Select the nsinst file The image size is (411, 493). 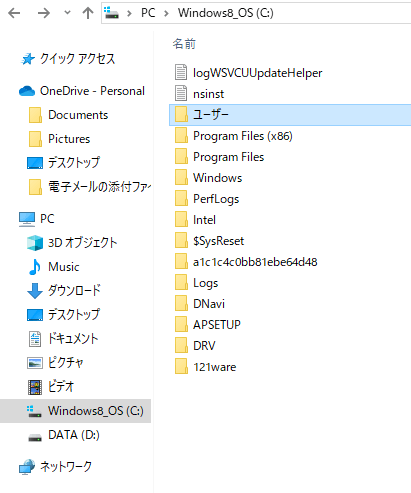208,94
